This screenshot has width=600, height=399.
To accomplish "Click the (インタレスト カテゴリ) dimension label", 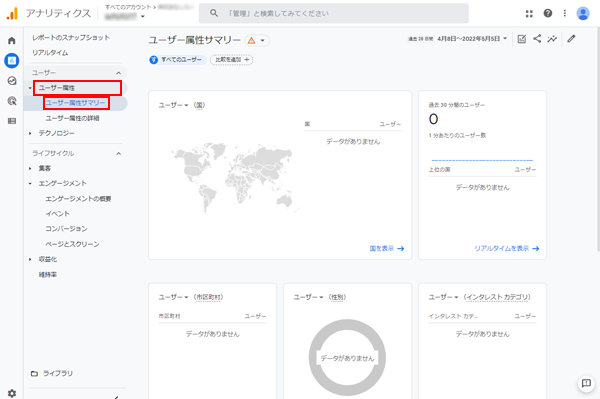I will point(497,297).
